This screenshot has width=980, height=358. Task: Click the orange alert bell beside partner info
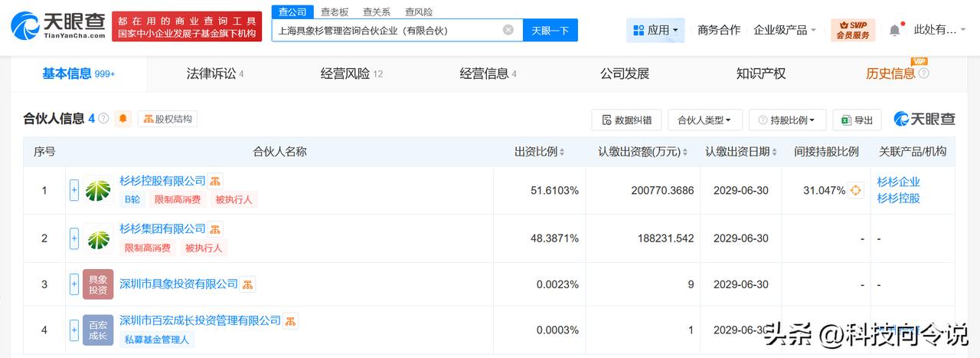123,119
